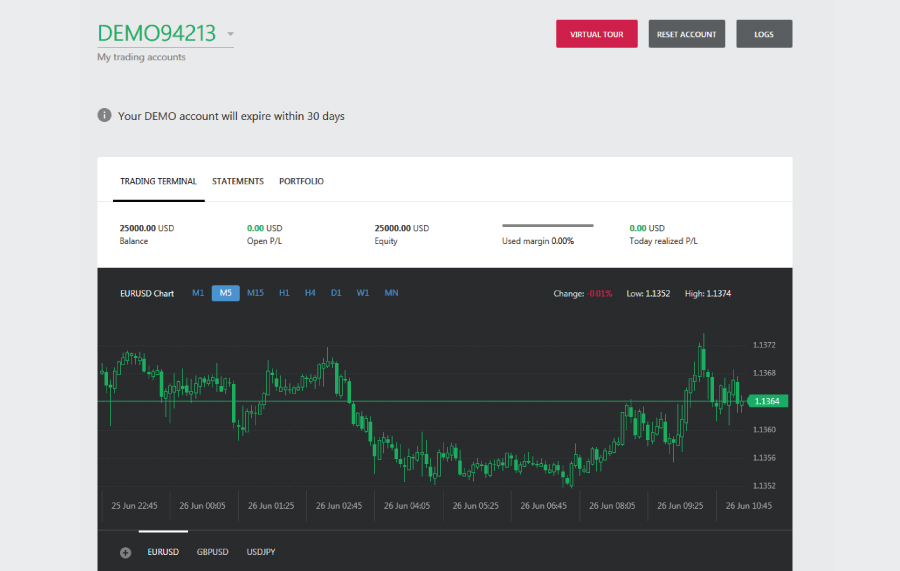This screenshot has width=900, height=571.
Task: Start the Virtual Tour
Action: coord(596,34)
